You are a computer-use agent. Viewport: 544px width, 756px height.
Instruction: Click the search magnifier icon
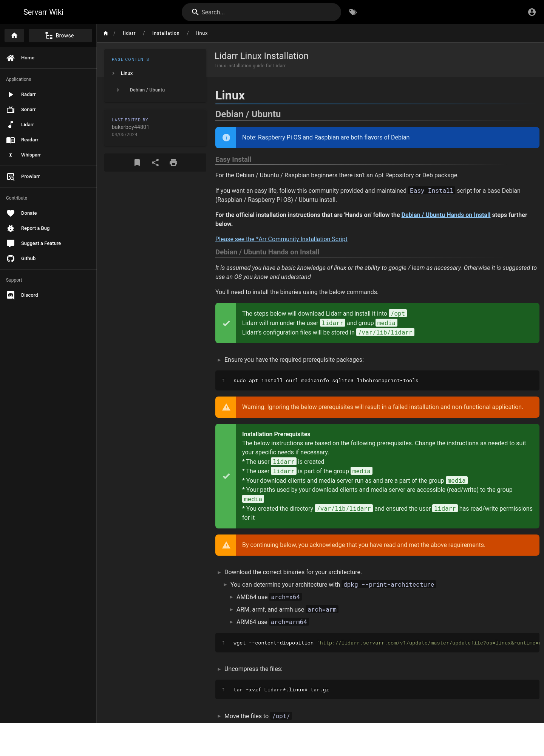pos(195,12)
